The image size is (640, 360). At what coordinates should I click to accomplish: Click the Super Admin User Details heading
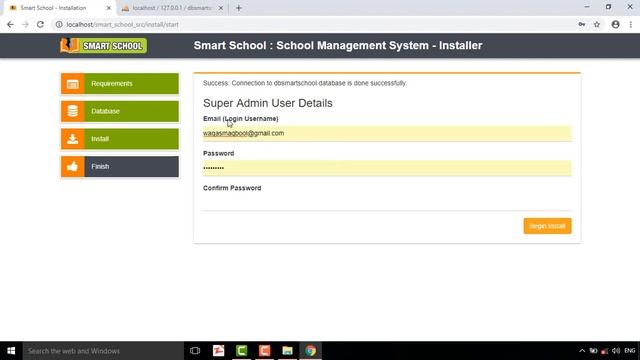[268, 103]
